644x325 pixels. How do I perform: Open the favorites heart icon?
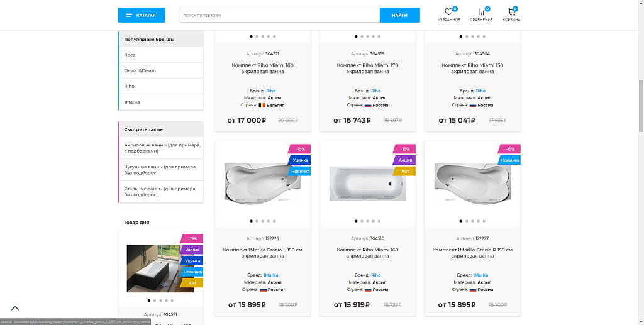448,13
